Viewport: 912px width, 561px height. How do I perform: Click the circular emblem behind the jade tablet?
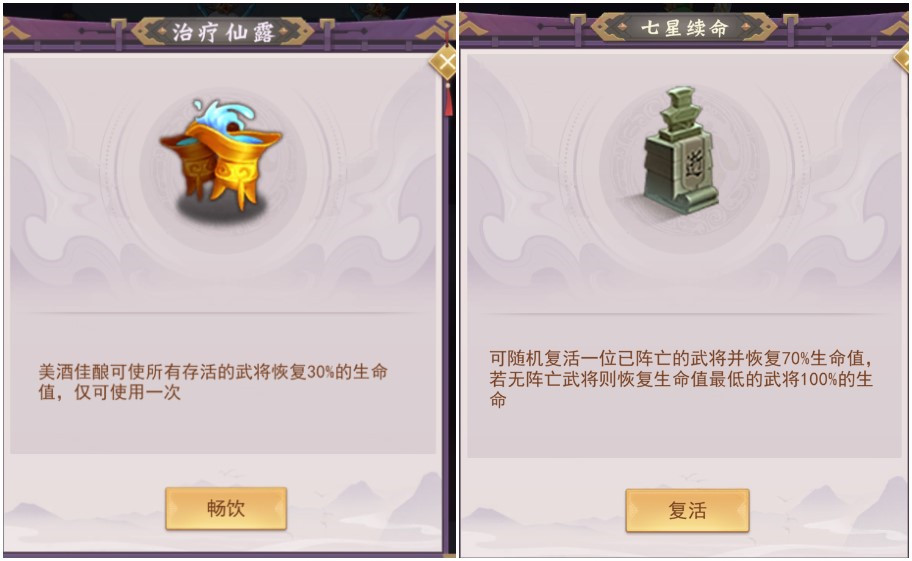coord(685,169)
